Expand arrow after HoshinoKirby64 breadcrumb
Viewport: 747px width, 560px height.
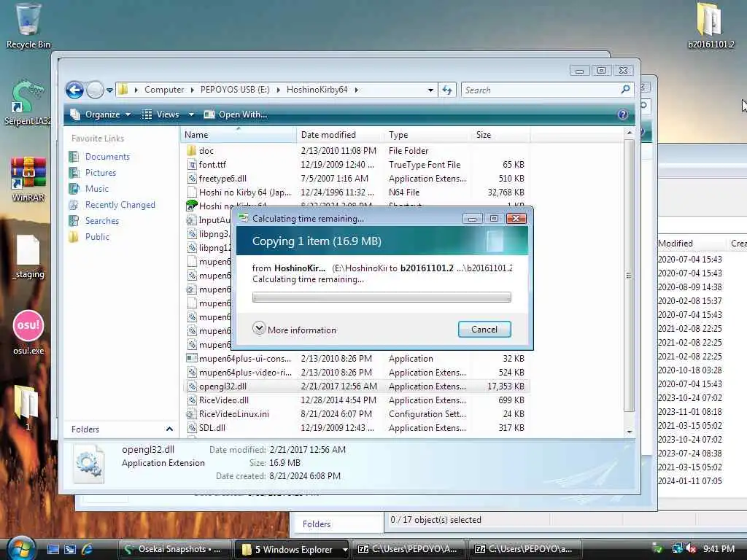356,90
